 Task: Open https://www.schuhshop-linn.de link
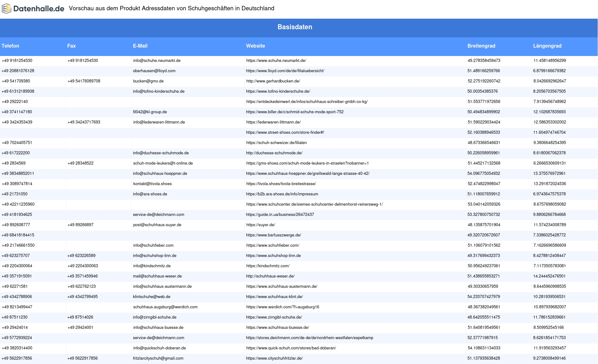[x=273, y=256]
